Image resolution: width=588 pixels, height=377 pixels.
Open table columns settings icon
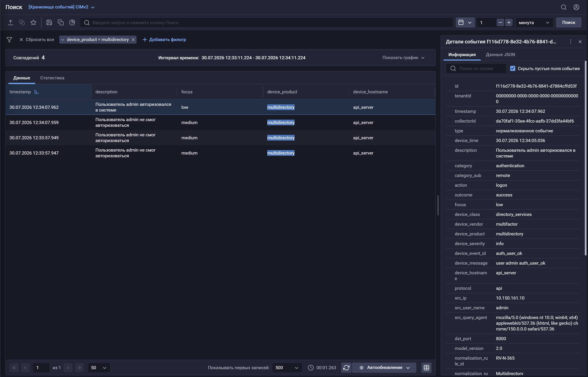(x=426, y=368)
